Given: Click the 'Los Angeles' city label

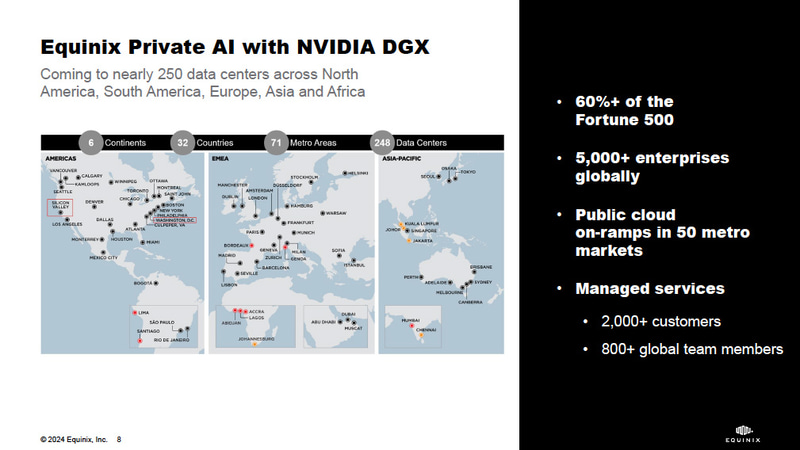Looking at the screenshot, I should pos(67,224).
